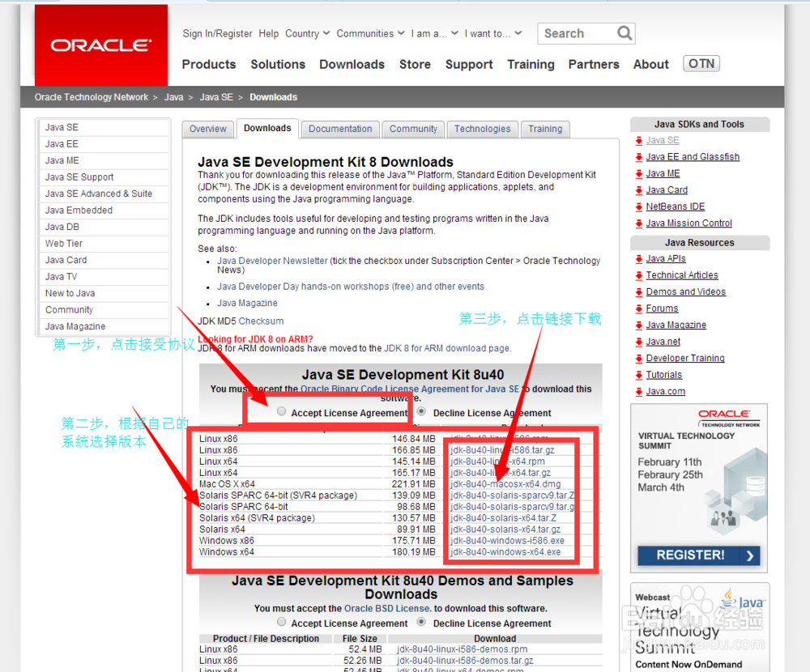The image size is (810, 672).
Task: Open Web Tier in left sidebar
Action: pyautogui.click(x=104, y=244)
